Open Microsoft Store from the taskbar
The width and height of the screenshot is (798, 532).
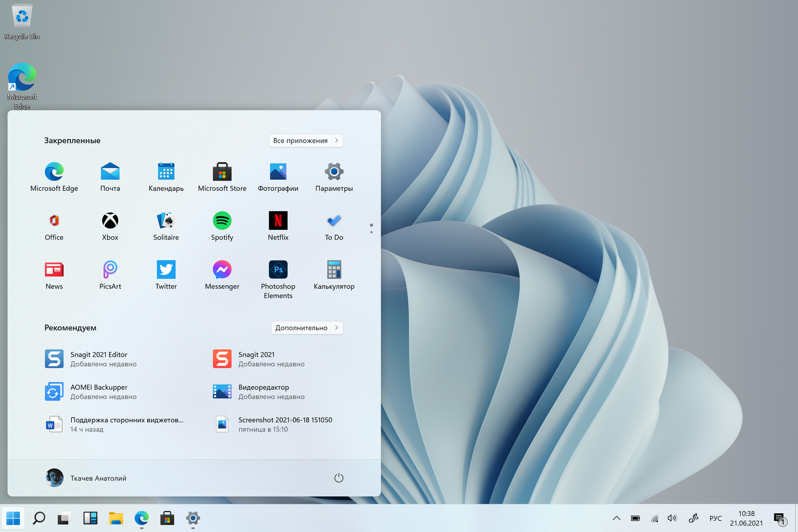(x=167, y=518)
